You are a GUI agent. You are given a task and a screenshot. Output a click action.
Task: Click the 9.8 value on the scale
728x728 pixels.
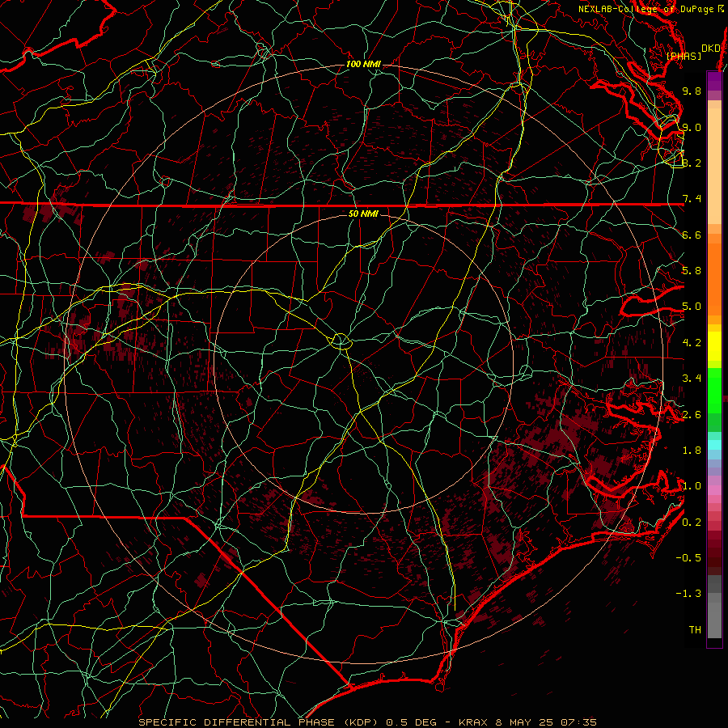tap(692, 91)
